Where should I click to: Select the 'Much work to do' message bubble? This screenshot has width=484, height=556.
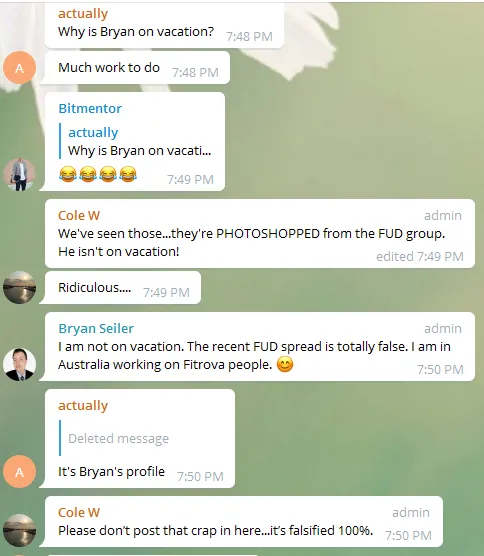135,67
